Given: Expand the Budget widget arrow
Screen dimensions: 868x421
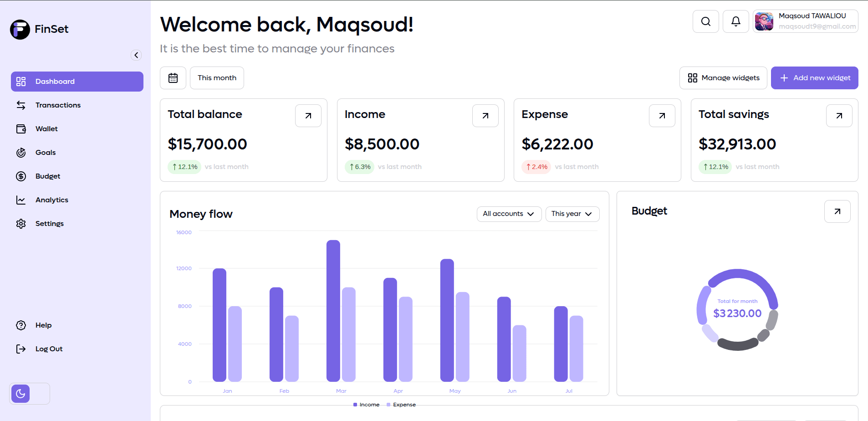Looking at the screenshot, I should coord(837,211).
